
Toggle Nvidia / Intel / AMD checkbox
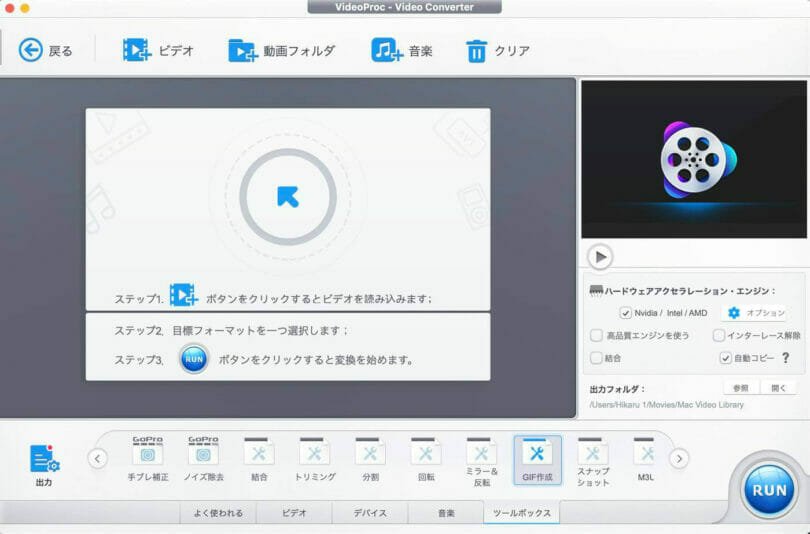625,313
